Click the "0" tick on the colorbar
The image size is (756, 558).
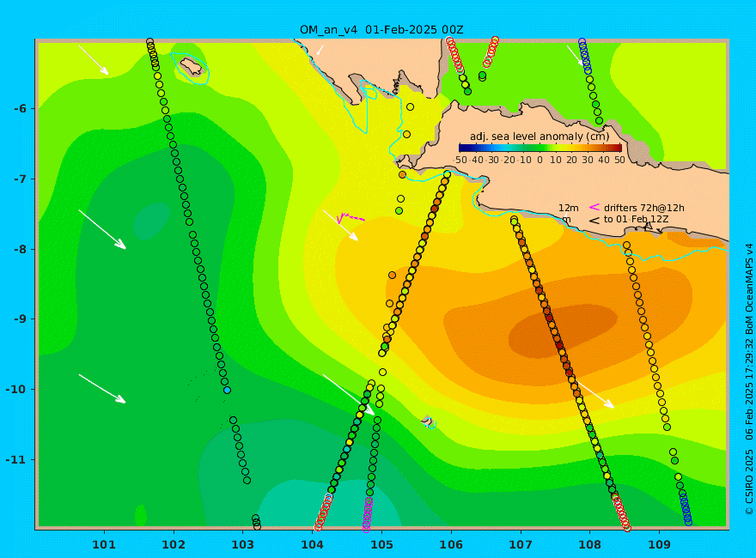(x=540, y=160)
